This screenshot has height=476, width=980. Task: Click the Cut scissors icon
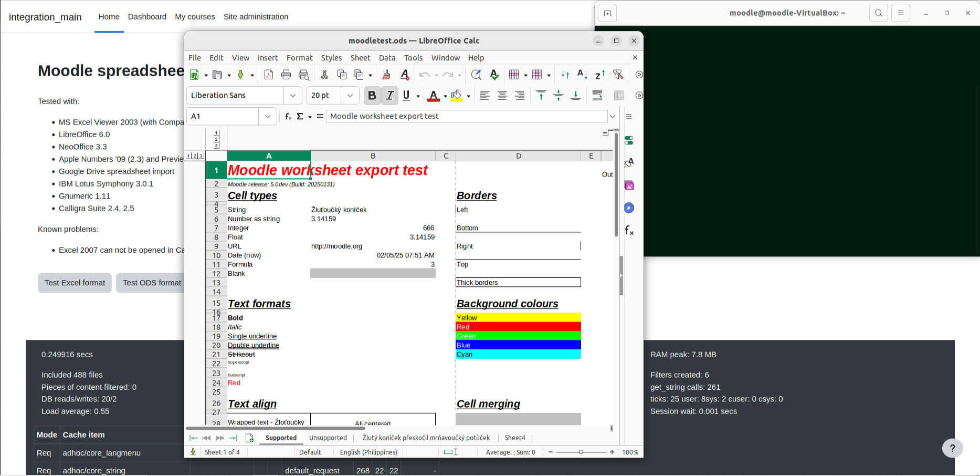(324, 75)
